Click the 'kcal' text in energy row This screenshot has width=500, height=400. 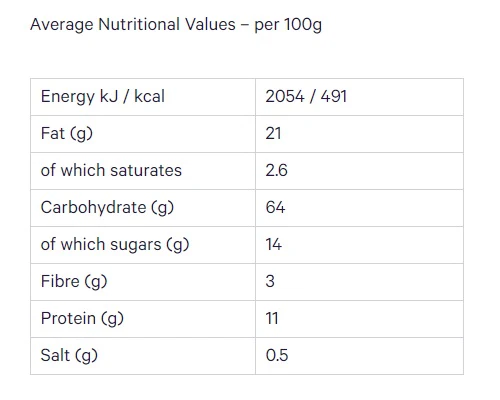[x=149, y=96]
